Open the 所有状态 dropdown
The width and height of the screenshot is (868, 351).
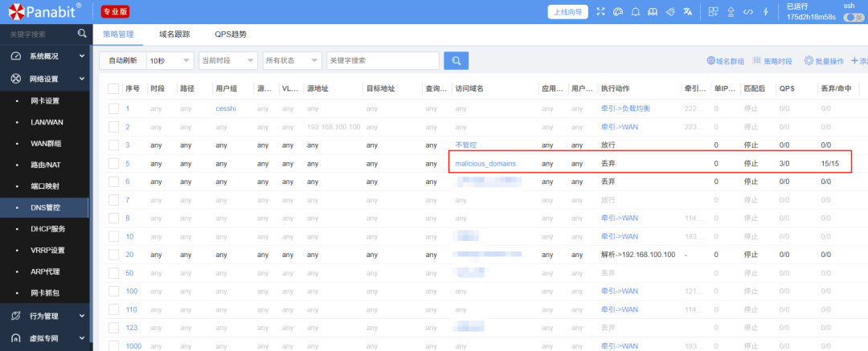293,60
